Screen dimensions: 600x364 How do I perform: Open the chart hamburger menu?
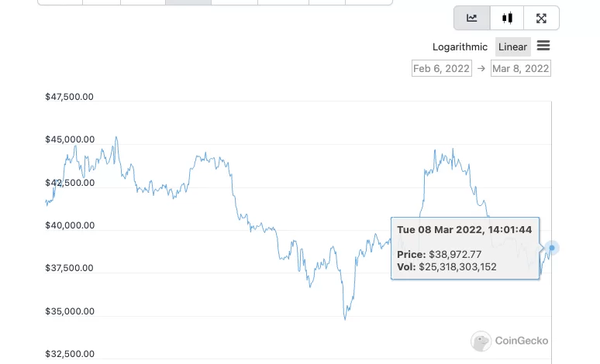[x=543, y=46]
